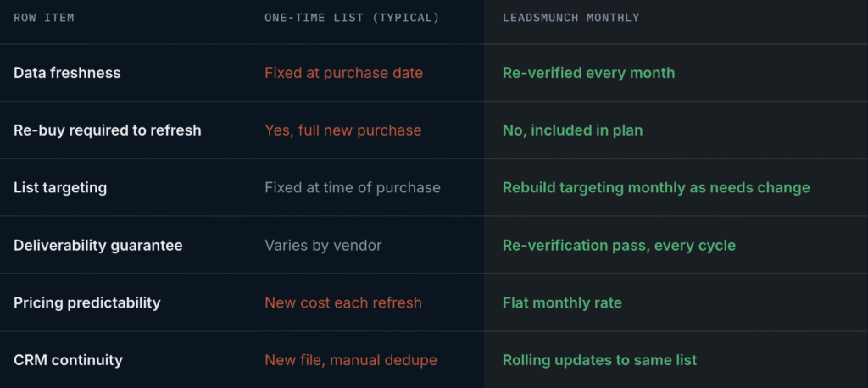Select 'Pricing predictability' row label
The width and height of the screenshot is (868, 388).
pyautogui.click(x=87, y=302)
